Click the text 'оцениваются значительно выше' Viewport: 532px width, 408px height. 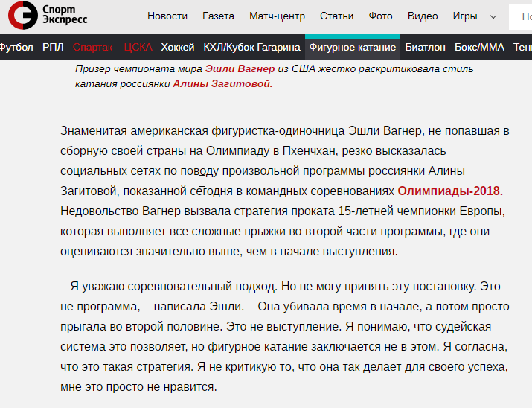coord(152,251)
